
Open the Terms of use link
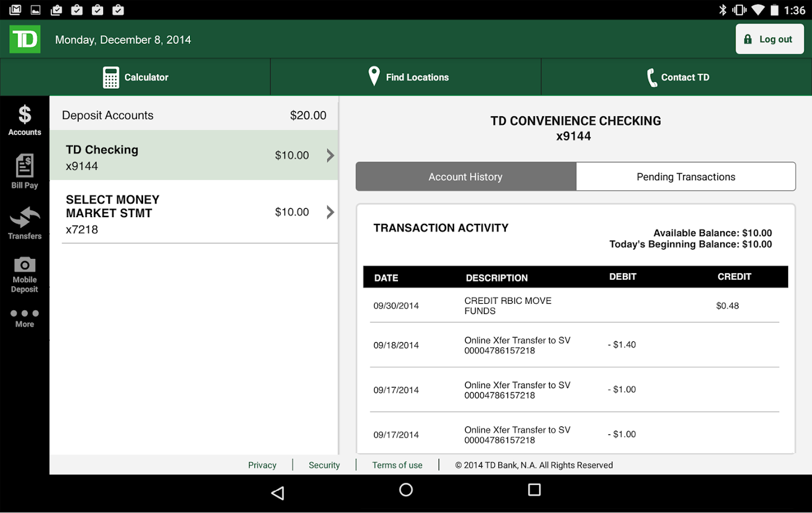pos(397,465)
